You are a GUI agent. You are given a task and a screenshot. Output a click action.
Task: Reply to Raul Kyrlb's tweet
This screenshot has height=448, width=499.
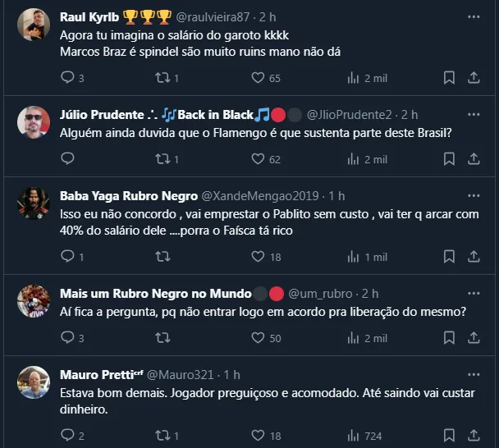coord(68,78)
